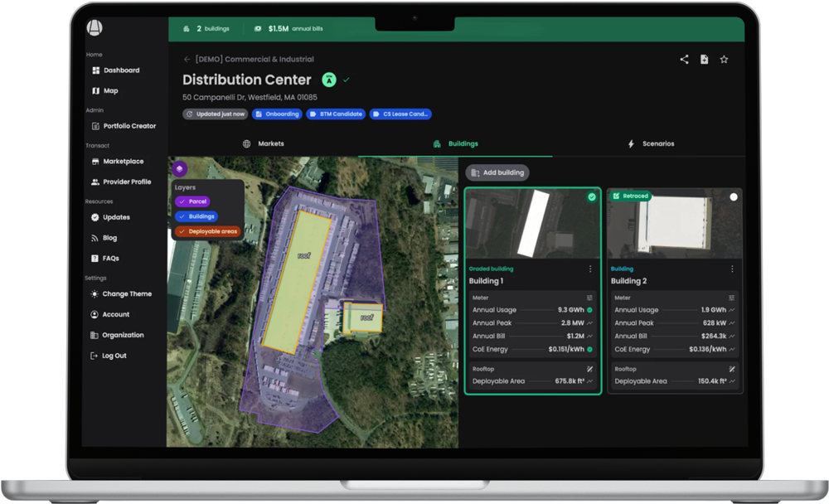Click the Retraced badge on Building 2
The width and height of the screenshot is (829, 504).
pyautogui.click(x=630, y=196)
